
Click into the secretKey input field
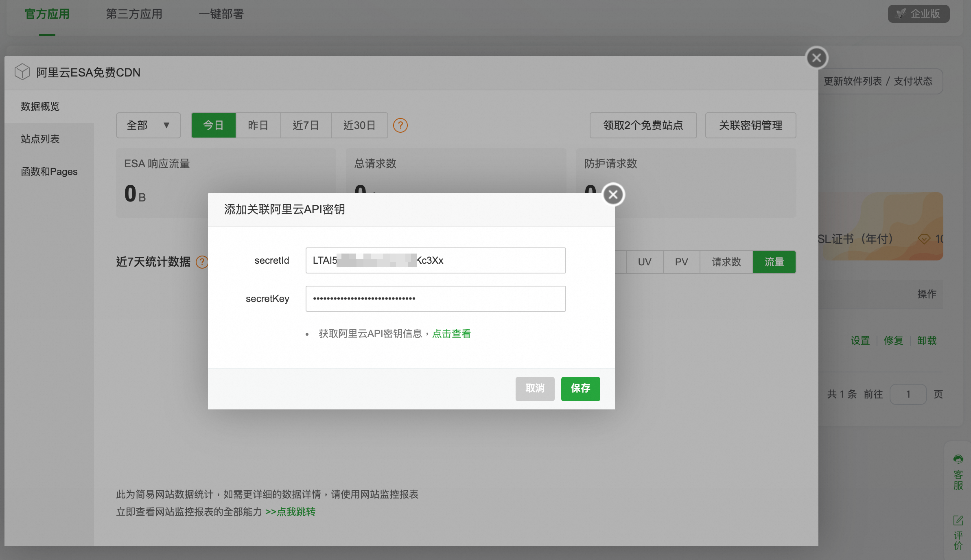(x=435, y=299)
